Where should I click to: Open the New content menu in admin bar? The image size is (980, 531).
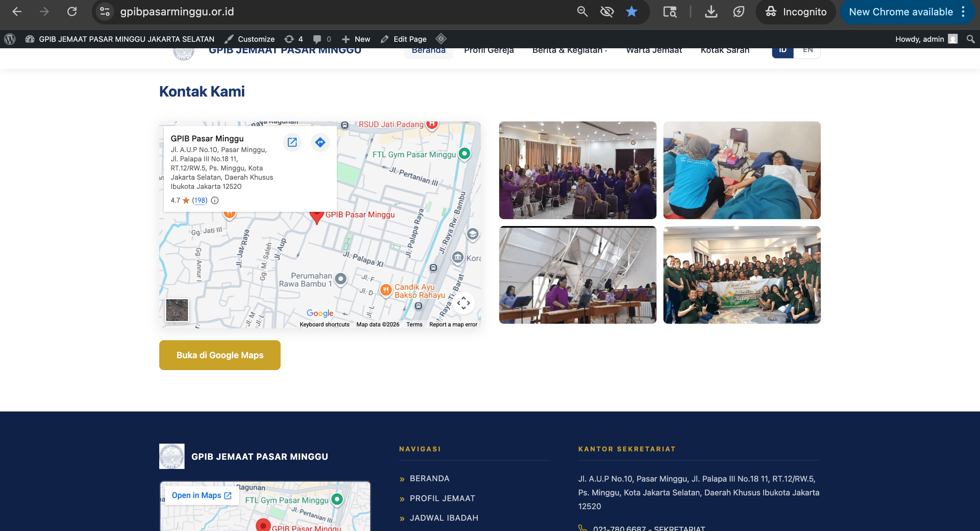pyautogui.click(x=356, y=39)
